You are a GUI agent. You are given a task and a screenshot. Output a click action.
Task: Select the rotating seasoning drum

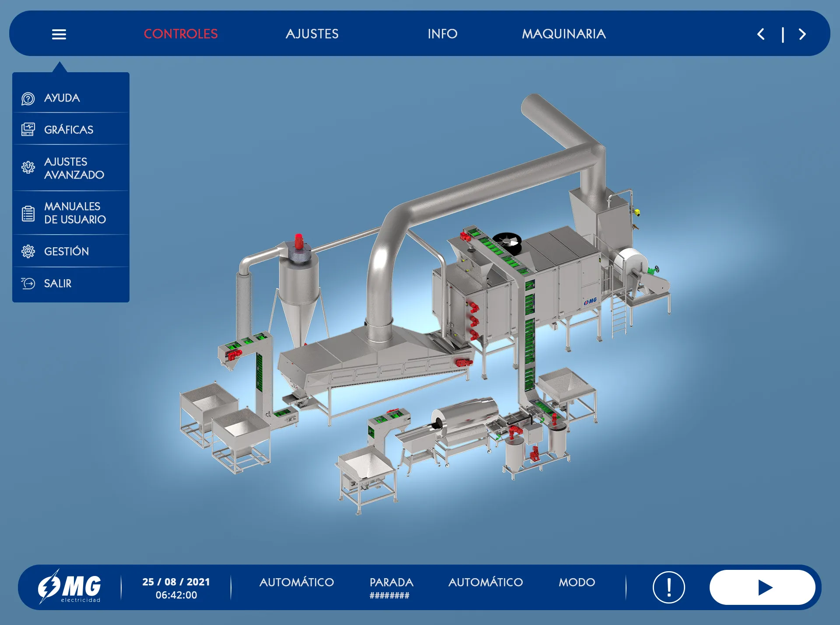(x=465, y=416)
